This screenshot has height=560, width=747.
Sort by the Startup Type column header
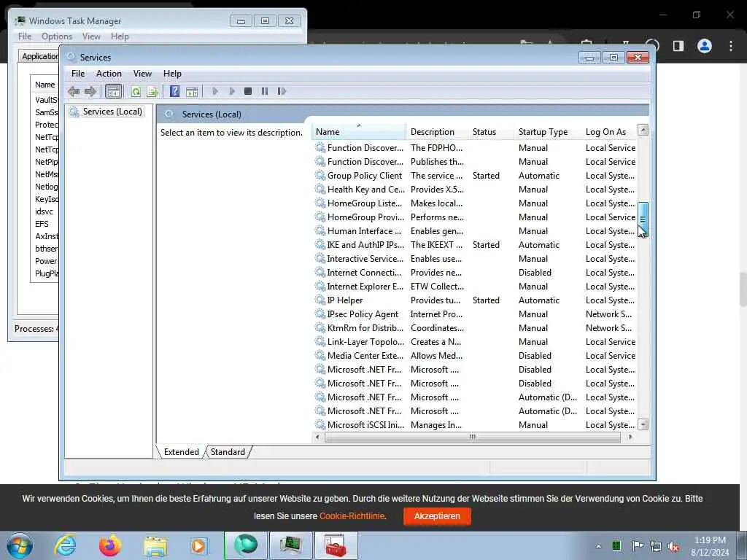pyautogui.click(x=547, y=132)
